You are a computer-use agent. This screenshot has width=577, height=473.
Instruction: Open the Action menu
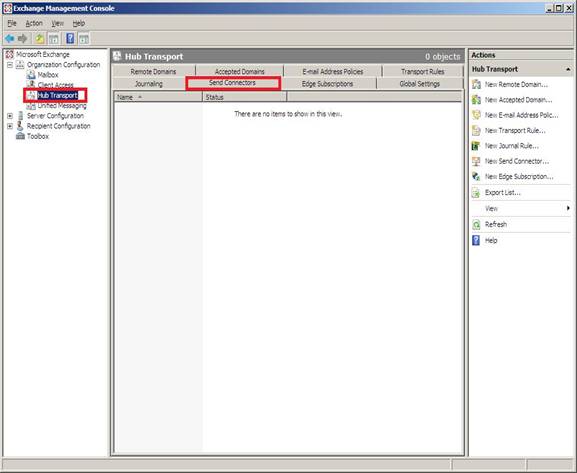click(34, 24)
